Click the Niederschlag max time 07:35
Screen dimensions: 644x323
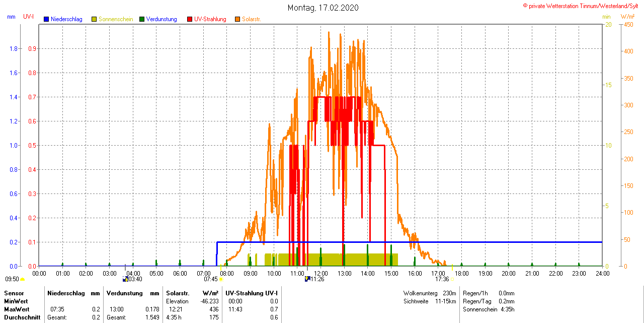[57, 309]
